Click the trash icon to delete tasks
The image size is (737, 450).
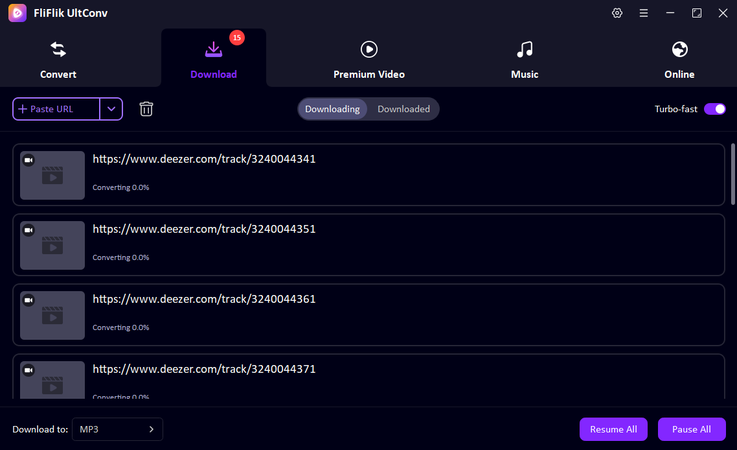[146, 109]
